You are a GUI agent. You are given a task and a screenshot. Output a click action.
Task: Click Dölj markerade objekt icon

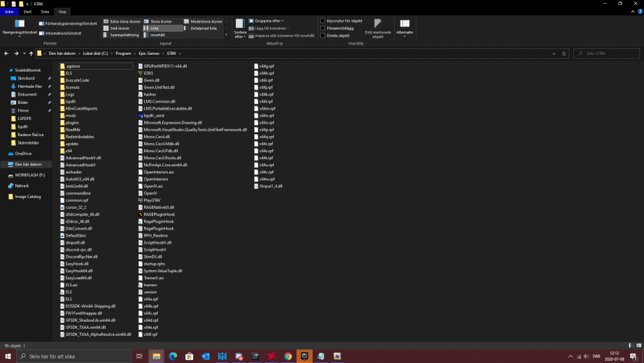click(x=377, y=25)
